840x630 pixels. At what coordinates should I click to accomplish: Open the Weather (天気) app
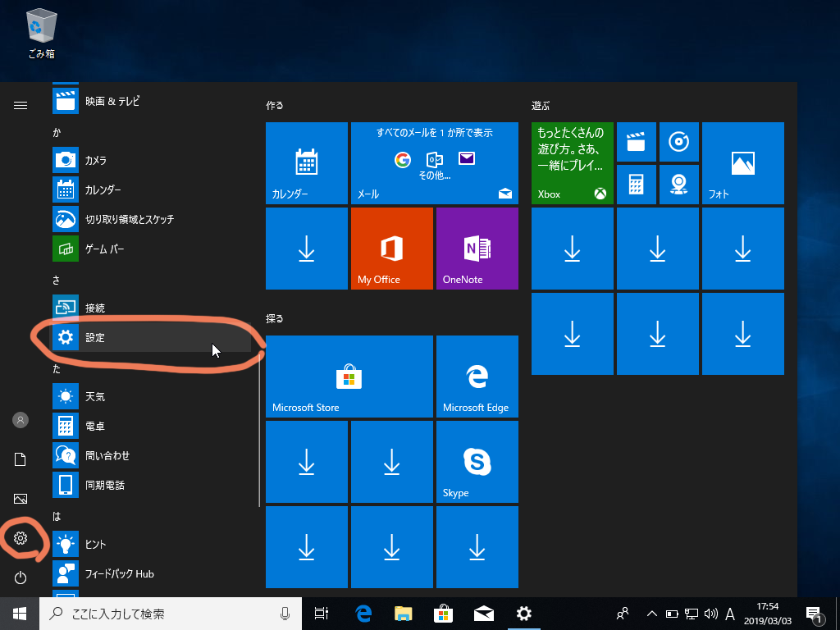pyautogui.click(x=98, y=396)
